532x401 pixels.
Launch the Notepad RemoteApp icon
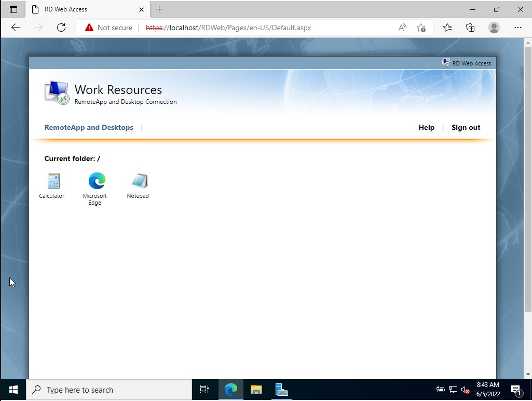(140, 181)
